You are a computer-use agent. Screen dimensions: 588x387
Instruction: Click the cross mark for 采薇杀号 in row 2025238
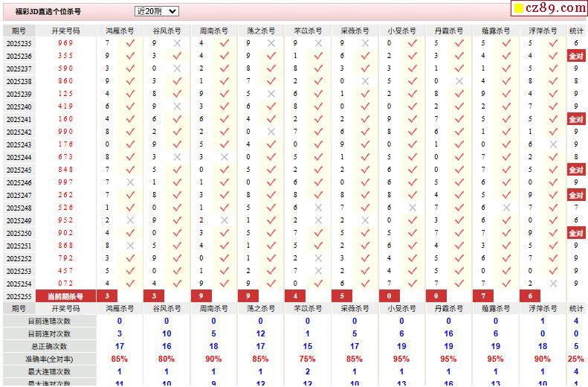pyautogui.click(x=365, y=81)
